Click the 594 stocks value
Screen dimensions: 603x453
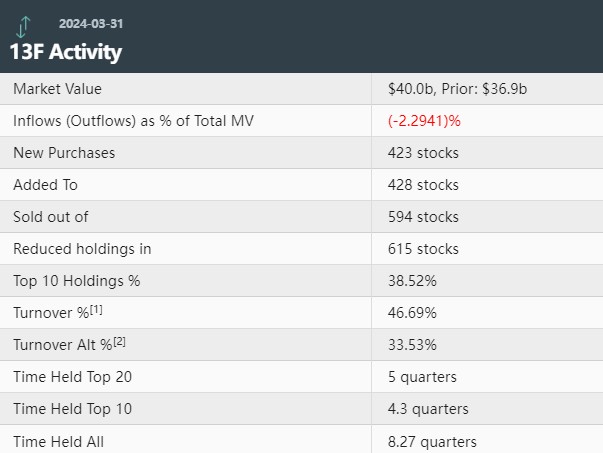[x=423, y=217]
